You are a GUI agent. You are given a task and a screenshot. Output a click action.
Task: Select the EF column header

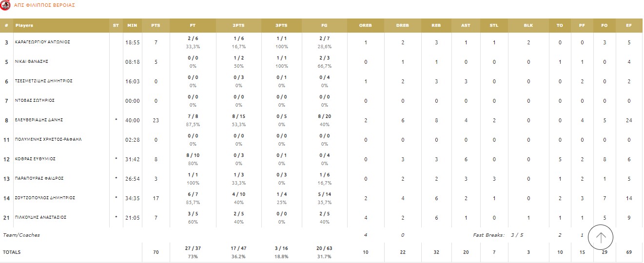[x=628, y=25]
